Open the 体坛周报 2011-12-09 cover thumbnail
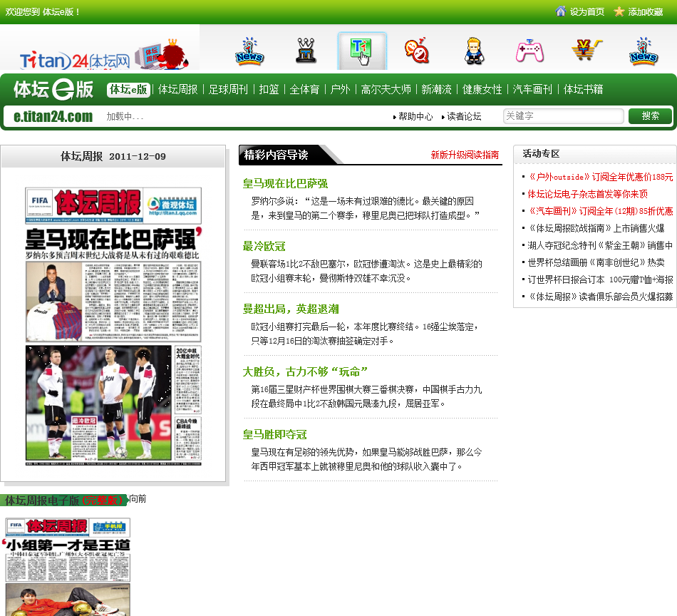677x616 pixels. point(113,326)
